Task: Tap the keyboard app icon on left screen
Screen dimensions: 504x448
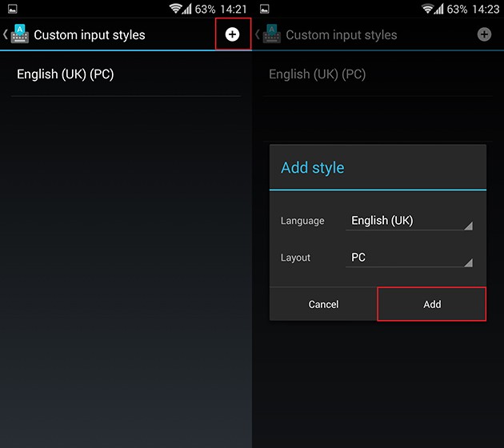Action: [x=20, y=34]
